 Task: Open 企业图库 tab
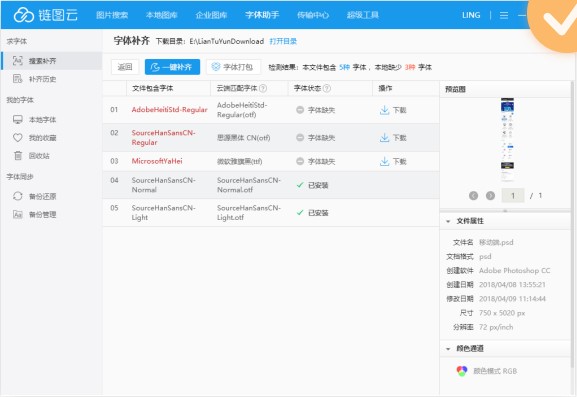(211, 15)
